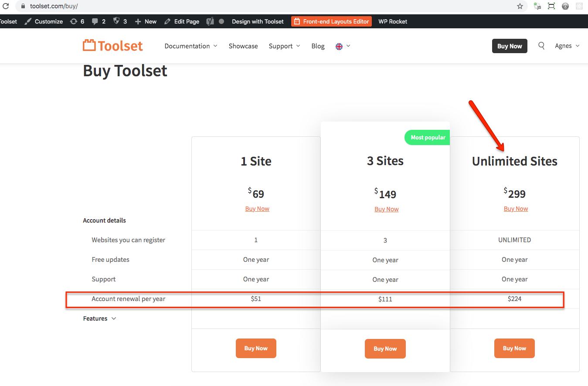Expand the Documentation menu

tap(190, 46)
